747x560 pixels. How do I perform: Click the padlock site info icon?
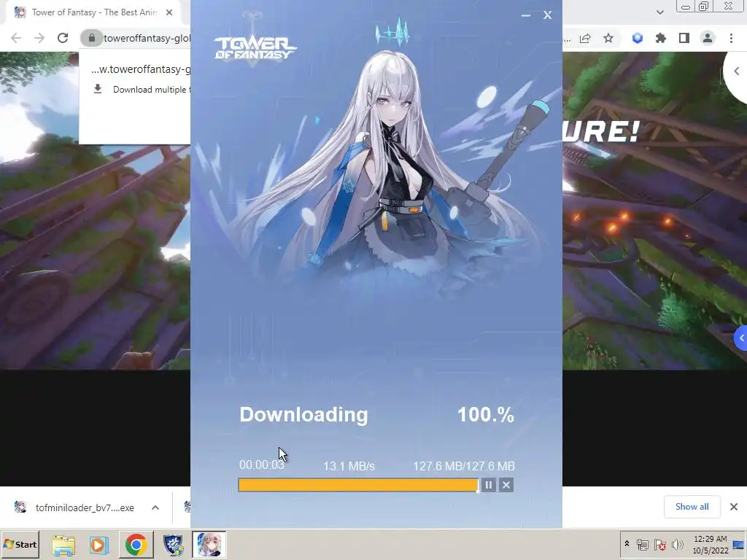coord(91,38)
